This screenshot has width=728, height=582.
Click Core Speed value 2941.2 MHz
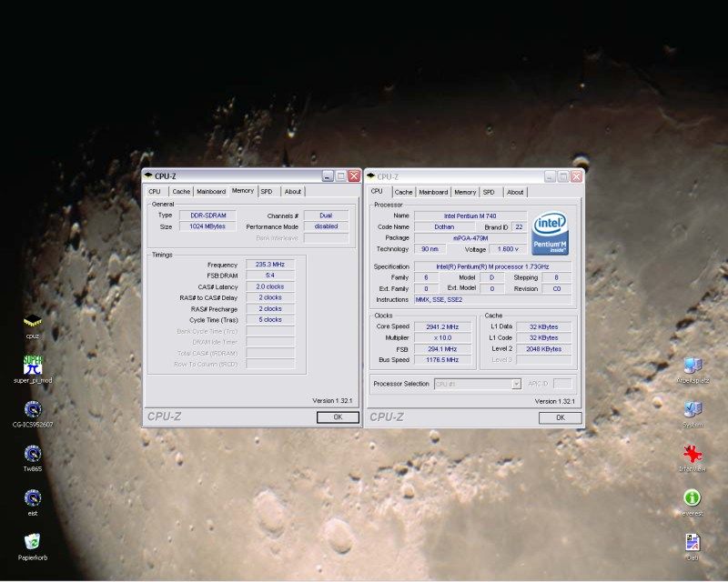(442, 326)
